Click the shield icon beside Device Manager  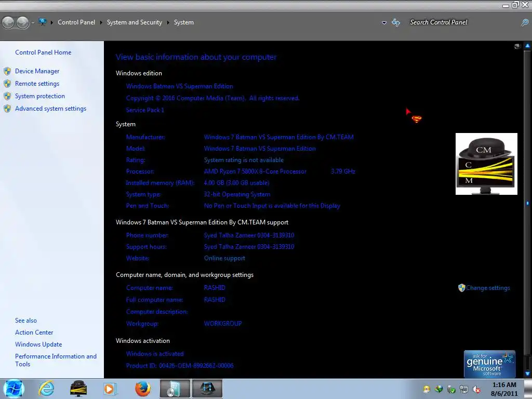(x=7, y=71)
